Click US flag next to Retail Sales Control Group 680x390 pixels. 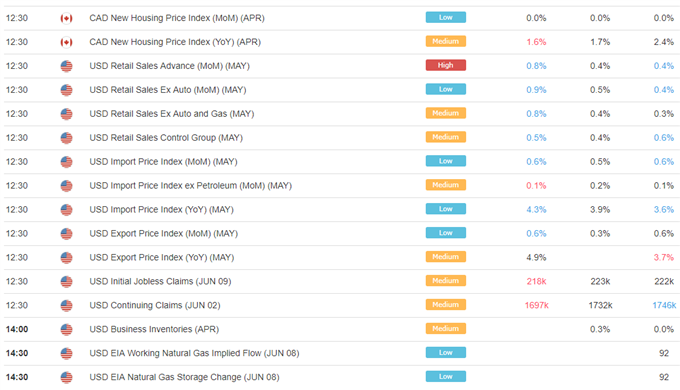(66, 138)
